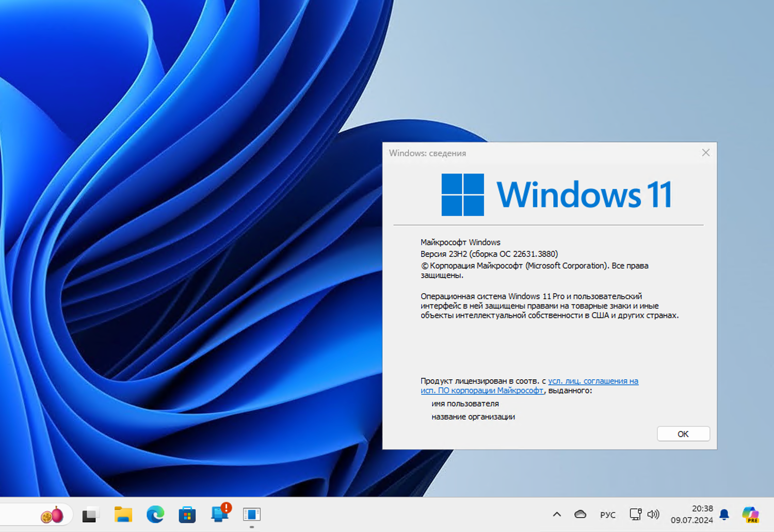
Task: Open File Explorer from the taskbar
Action: [123, 514]
